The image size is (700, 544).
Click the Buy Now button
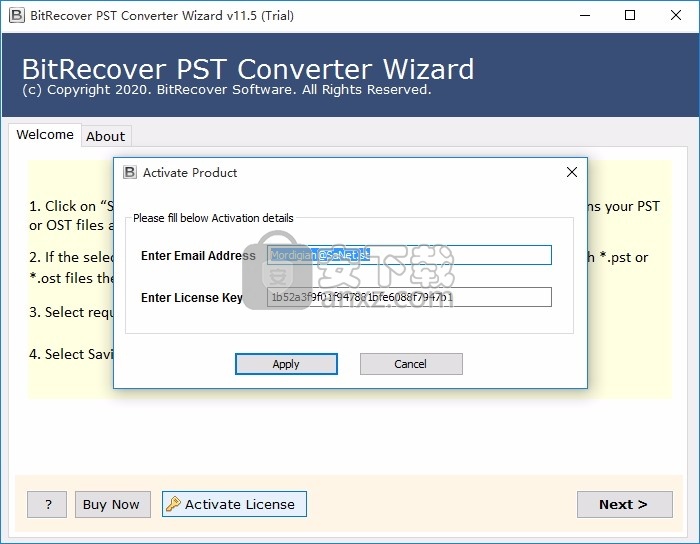tap(112, 504)
